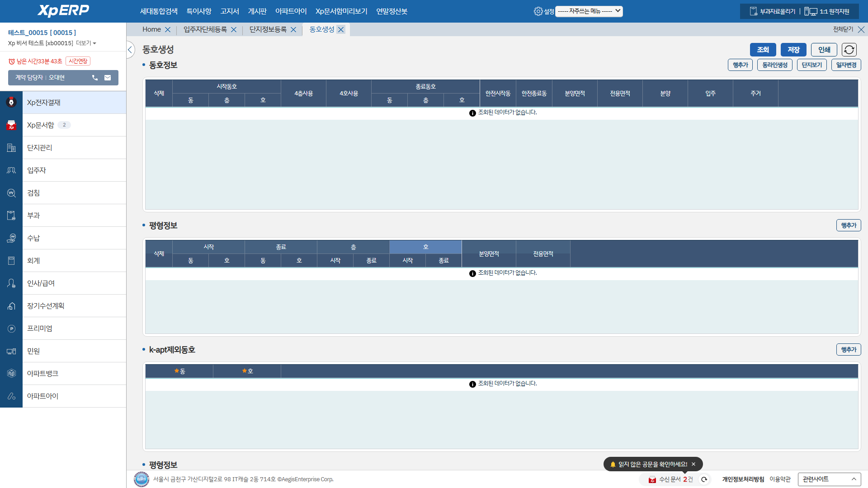Image resolution: width=868 pixels, height=488 pixels.
Task: Click the 조회 search button
Action: (x=763, y=50)
